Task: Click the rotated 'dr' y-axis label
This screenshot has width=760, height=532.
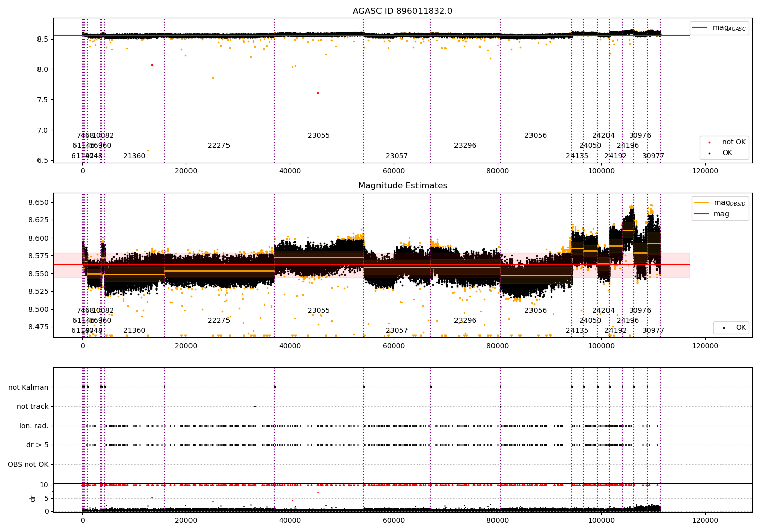Action: click(33, 498)
